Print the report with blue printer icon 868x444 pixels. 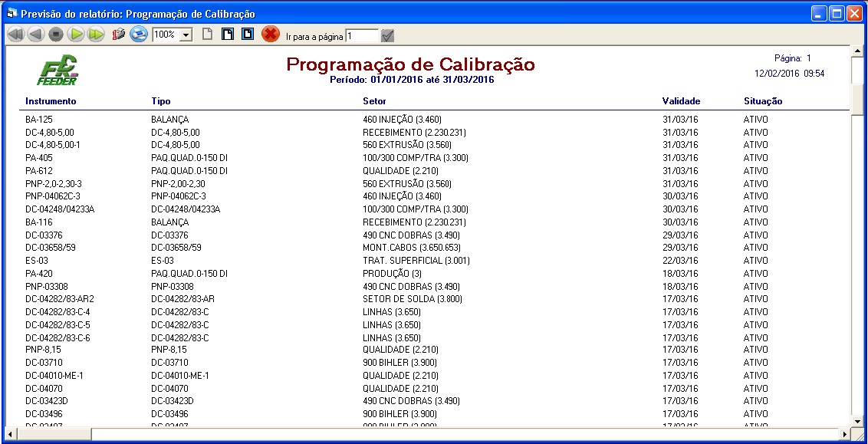(138, 35)
